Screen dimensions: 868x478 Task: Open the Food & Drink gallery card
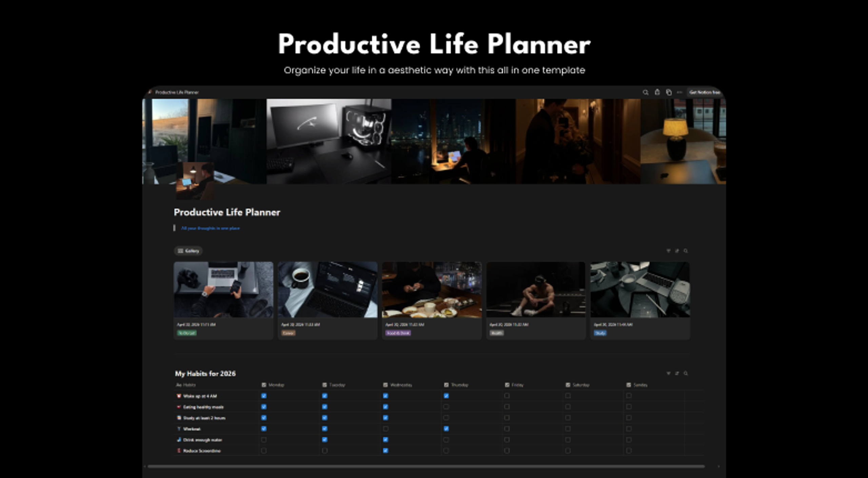(432, 300)
